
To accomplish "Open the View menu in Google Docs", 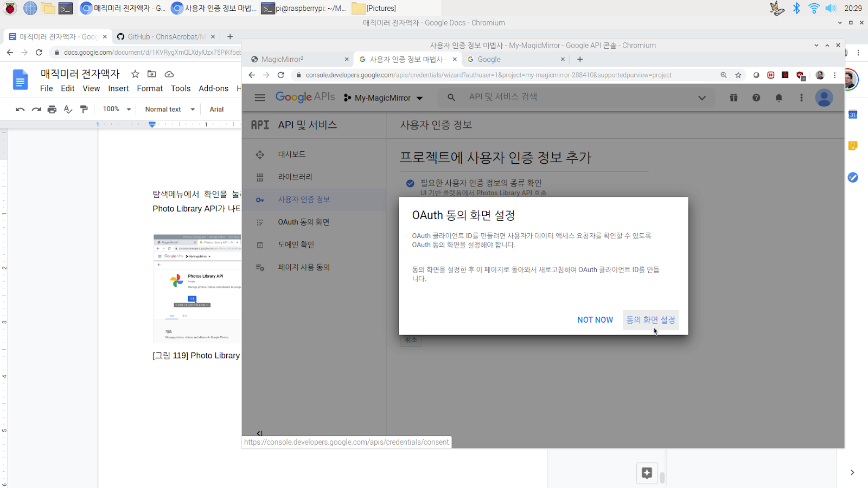I will click(91, 88).
